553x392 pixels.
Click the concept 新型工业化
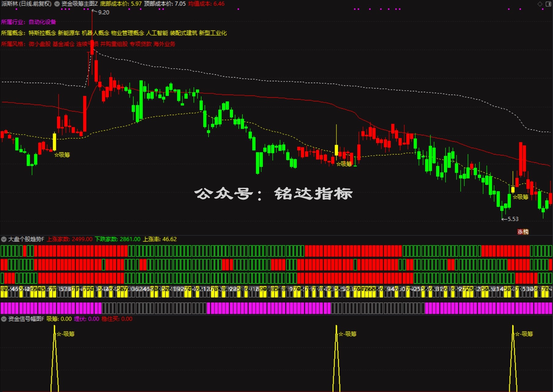point(213,33)
